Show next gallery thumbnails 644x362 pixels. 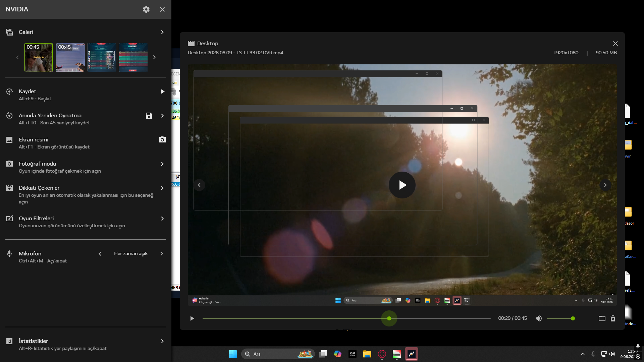click(x=154, y=57)
